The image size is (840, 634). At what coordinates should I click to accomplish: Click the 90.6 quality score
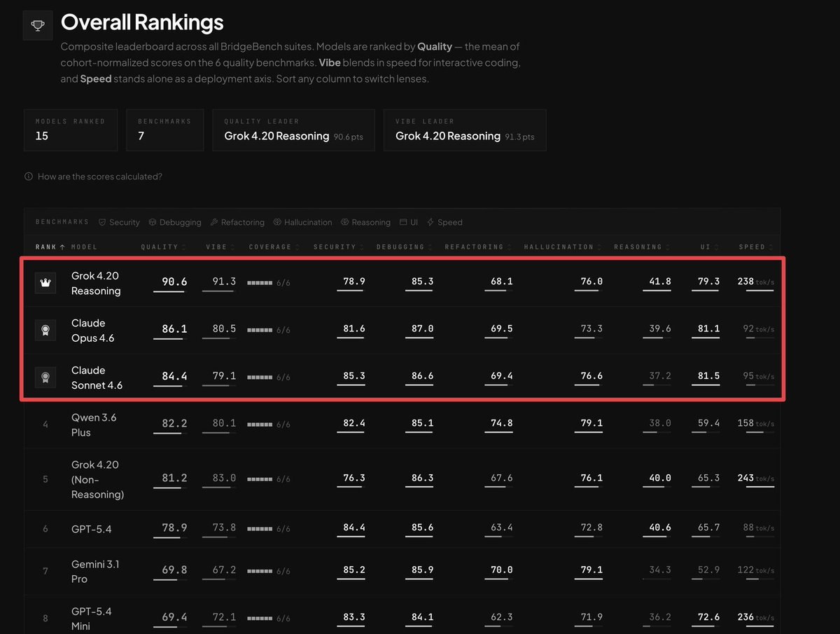tap(174, 282)
